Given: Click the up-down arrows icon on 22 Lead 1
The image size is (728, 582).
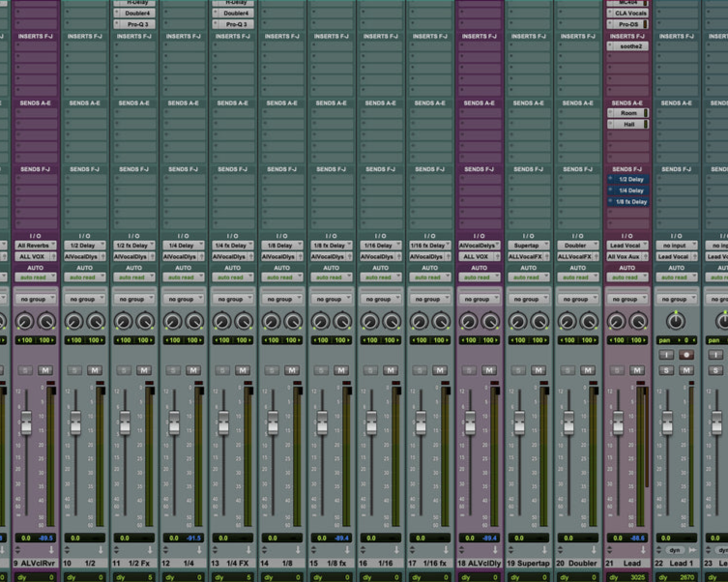Looking at the screenshot, I should pyautogui.click(x=658, y=550).
